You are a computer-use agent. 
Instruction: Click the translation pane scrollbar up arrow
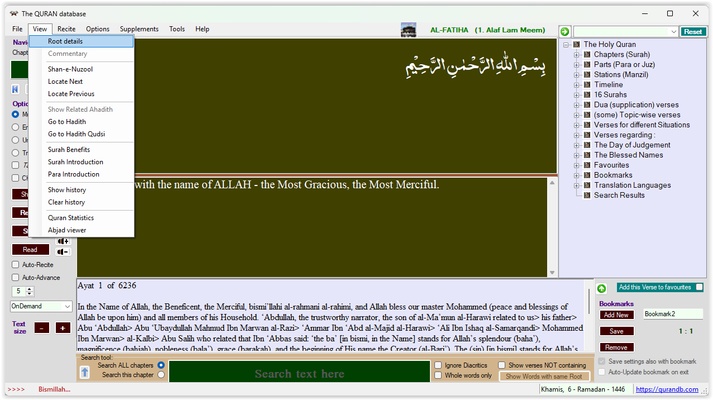click(x=552, y=183)
